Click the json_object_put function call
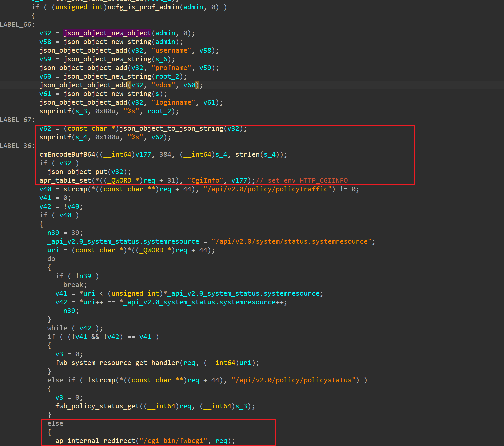The image size is (504, 446). [77, 172]
